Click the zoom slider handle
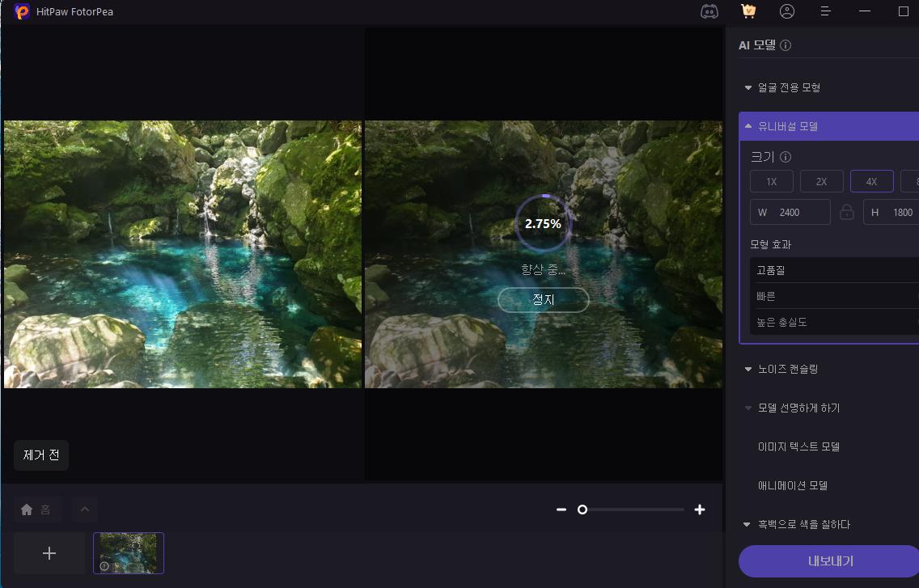 pyautogui.click(x=582, y=510)
